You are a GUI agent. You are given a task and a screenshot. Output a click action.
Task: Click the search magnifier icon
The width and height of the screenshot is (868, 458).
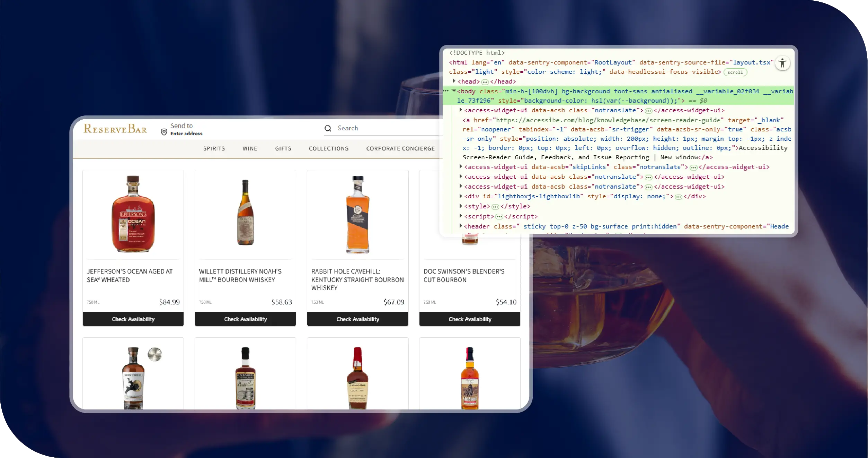pyautogui.click(x=328, y=129)
